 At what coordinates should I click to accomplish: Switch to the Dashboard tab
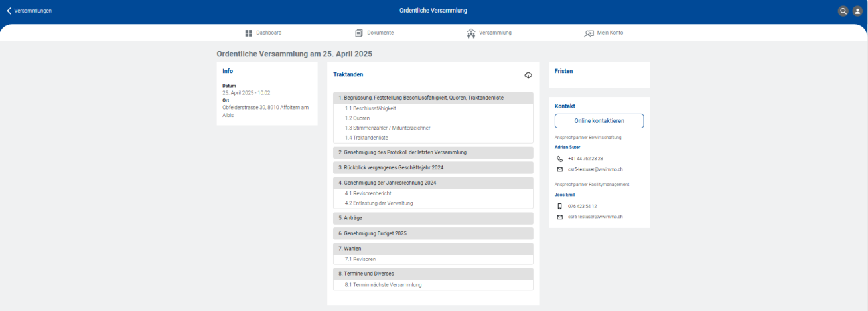coord(263,33)
